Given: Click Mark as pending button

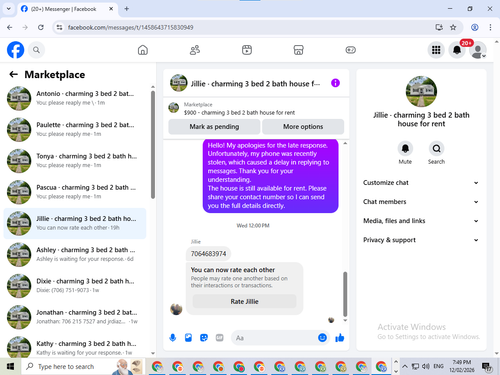Looking at the screenshot, I should [x=214, y=127].
